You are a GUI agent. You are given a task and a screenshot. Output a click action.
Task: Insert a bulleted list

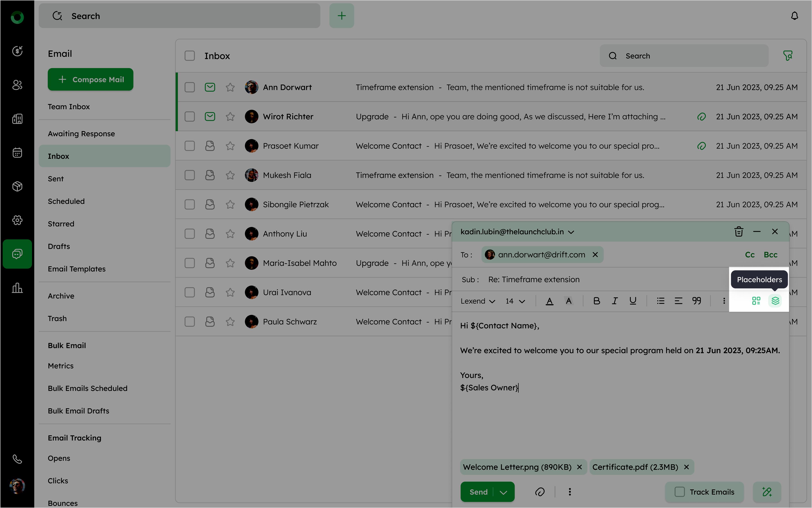[x=661, y=301]
